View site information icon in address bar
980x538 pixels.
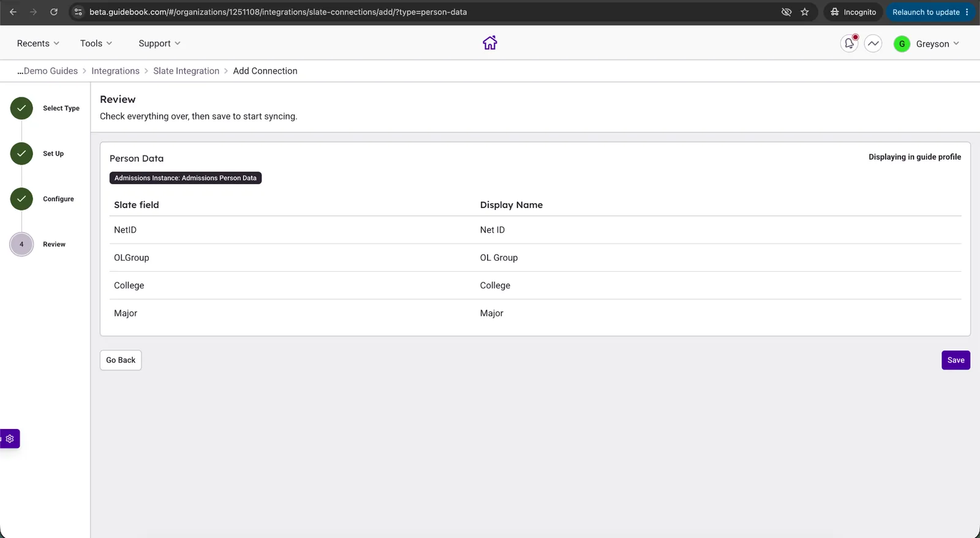tap(78, 12)
